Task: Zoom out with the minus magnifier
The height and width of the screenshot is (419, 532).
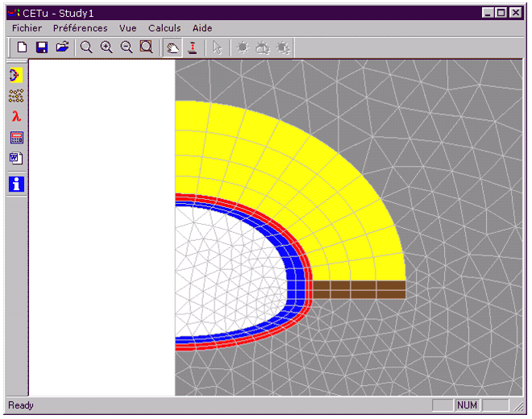Action: (x=127, y=48)
